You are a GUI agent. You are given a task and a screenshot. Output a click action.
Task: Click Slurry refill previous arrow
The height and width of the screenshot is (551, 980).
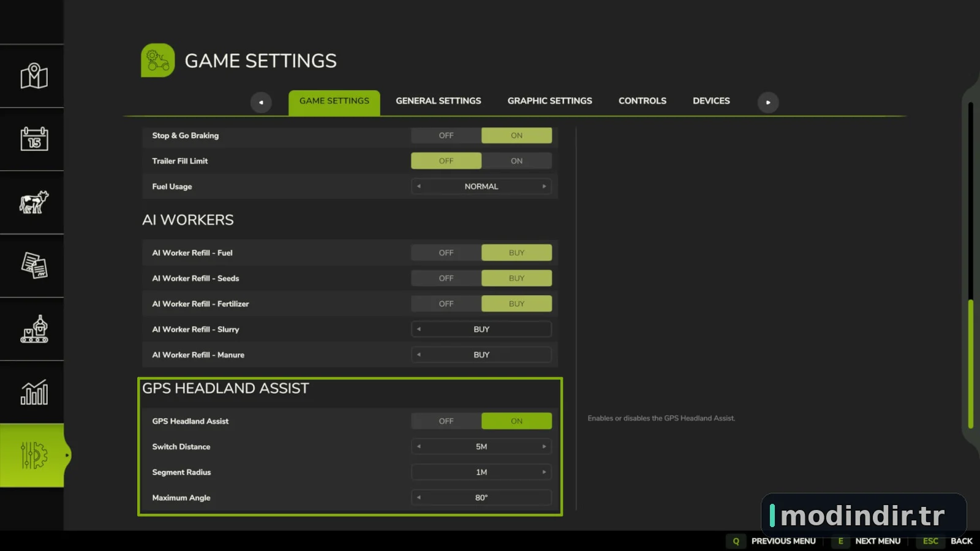click(x=419, y=329)
